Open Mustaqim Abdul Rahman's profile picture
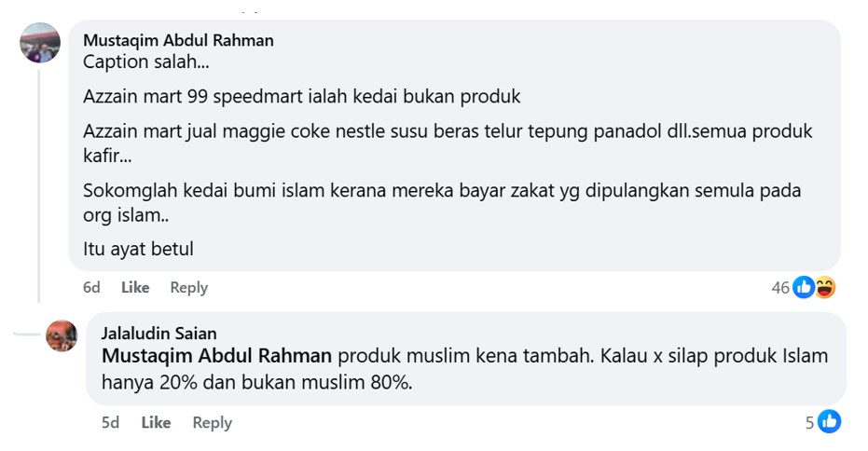This screenshot has height=451, width=868. coord(40,43)
